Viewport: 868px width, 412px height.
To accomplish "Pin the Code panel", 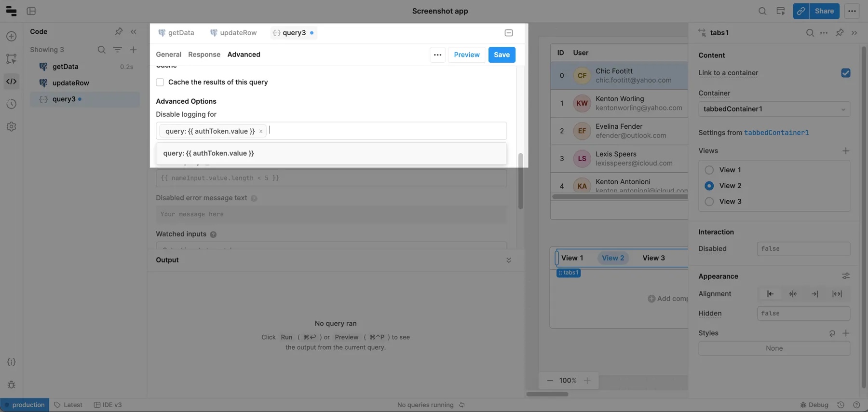I will coord(119,31).
